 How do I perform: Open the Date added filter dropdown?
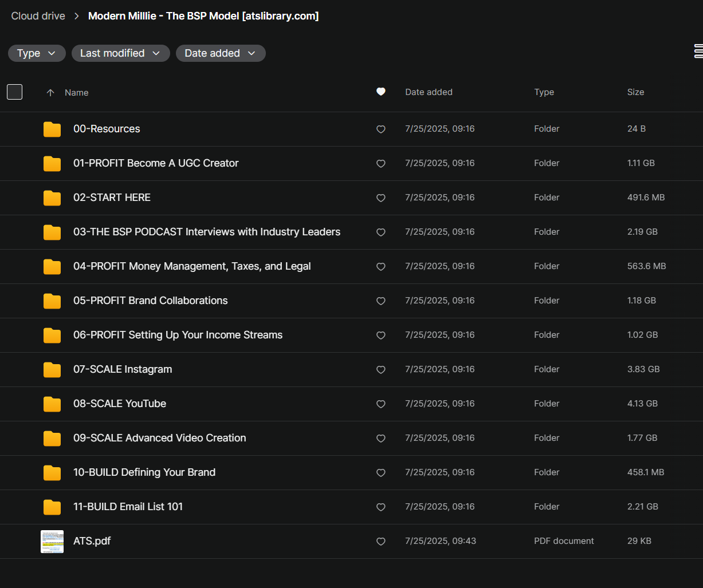220,53
